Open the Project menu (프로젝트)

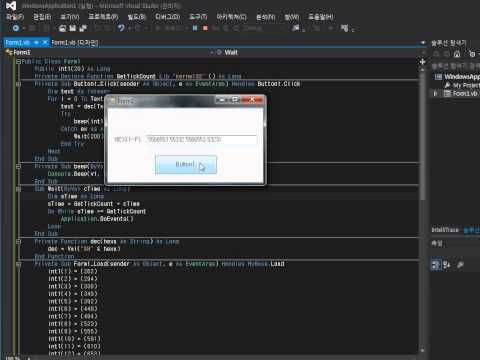click(103, 17)
